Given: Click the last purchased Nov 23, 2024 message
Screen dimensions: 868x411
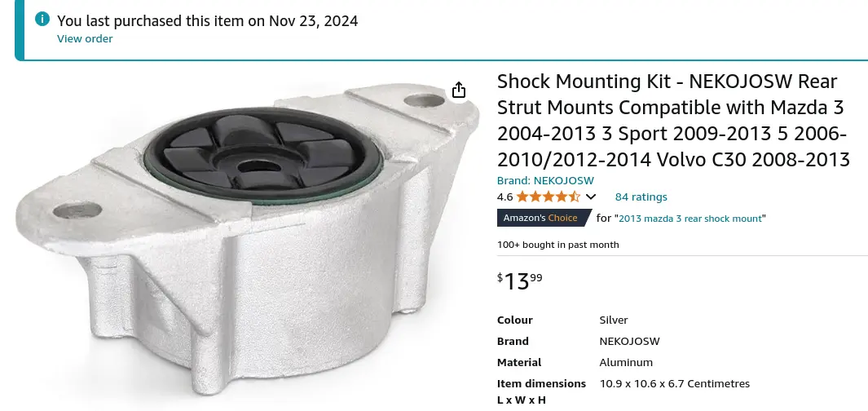Looking at the screenshot, I should coord(208,20).
